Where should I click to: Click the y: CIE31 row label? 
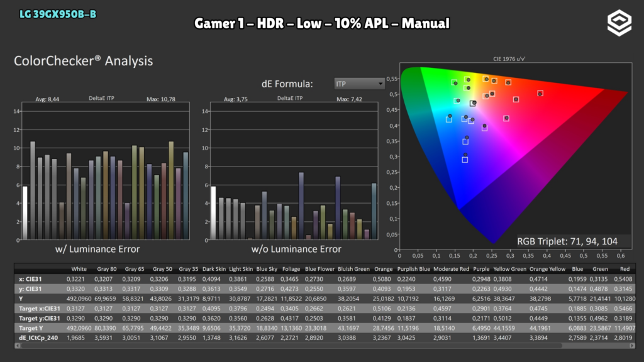pyautogui.click(x=30, y=288)
